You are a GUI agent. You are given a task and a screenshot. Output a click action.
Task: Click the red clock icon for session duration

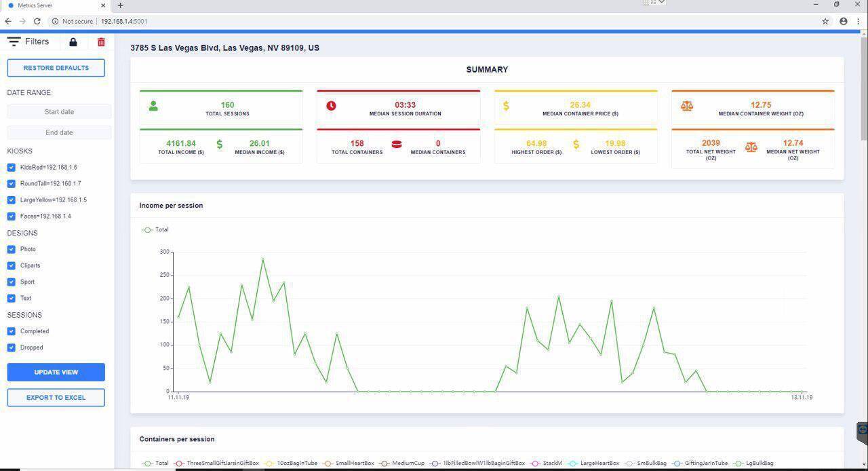[x=331, y=106]
